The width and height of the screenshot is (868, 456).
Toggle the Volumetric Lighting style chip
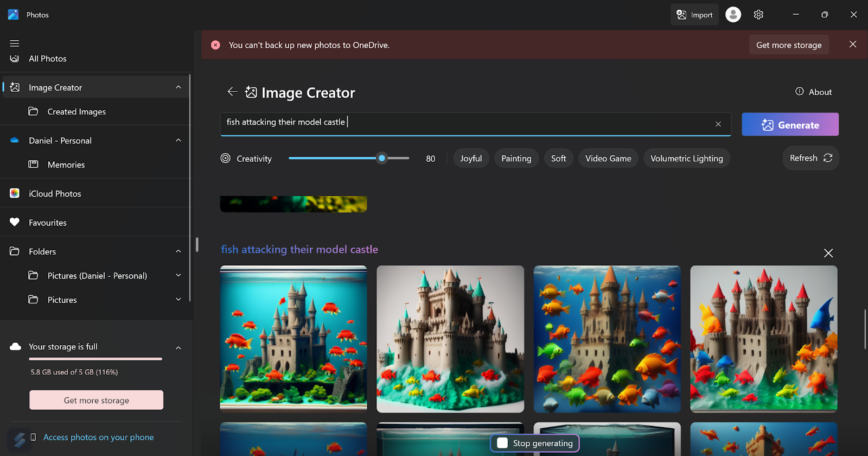(687, 159)
